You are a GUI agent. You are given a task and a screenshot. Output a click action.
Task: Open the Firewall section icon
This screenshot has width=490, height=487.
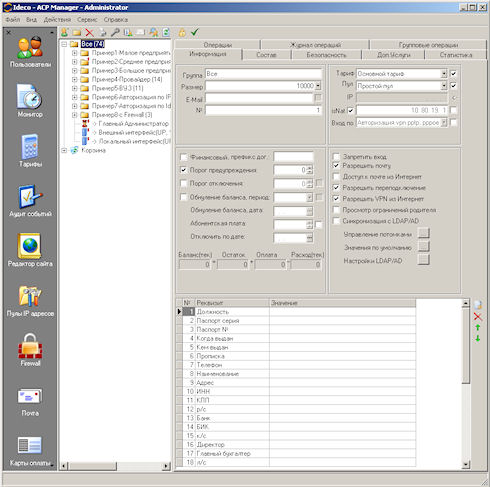30,346
